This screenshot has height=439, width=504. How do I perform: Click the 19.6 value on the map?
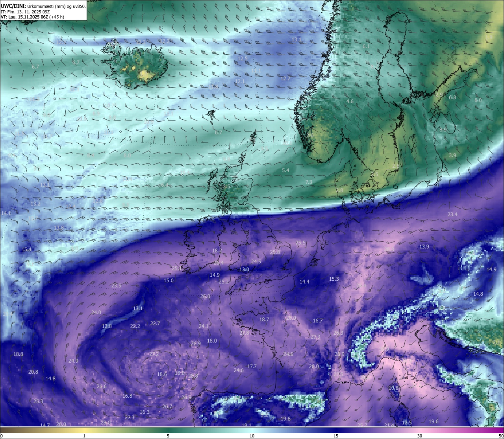click(x=434, y=422)
